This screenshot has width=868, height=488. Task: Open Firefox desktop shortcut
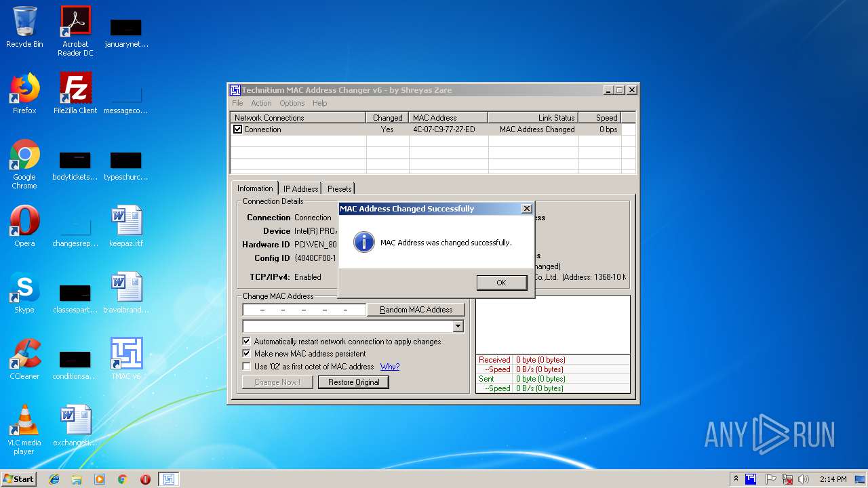[x=24, y=94]
